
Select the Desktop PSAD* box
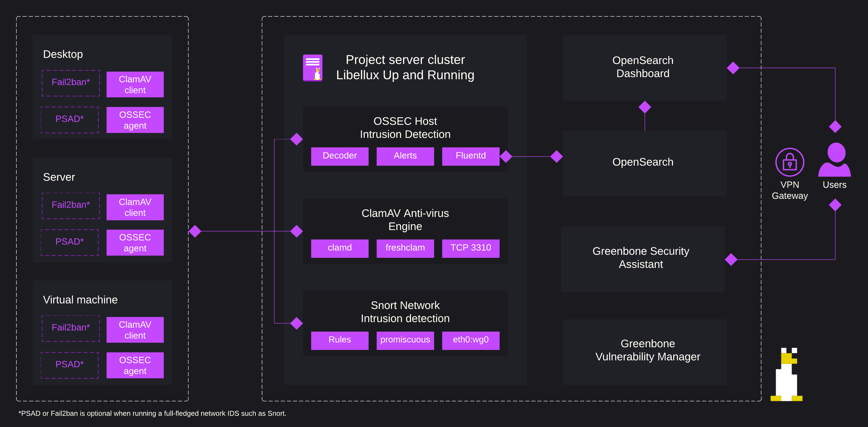(x=70, y=120)
